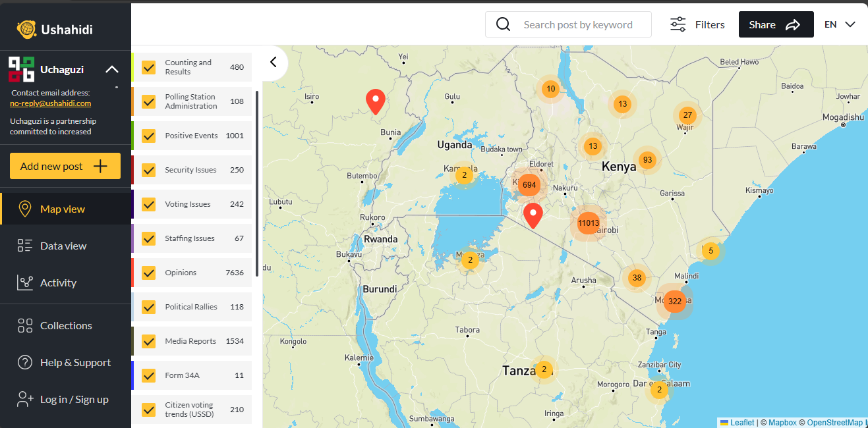Image resolution: width=868 pixels, height=428 pixels.
Task: Open the 2 cluster near Kampala
Action: point(464,174)
